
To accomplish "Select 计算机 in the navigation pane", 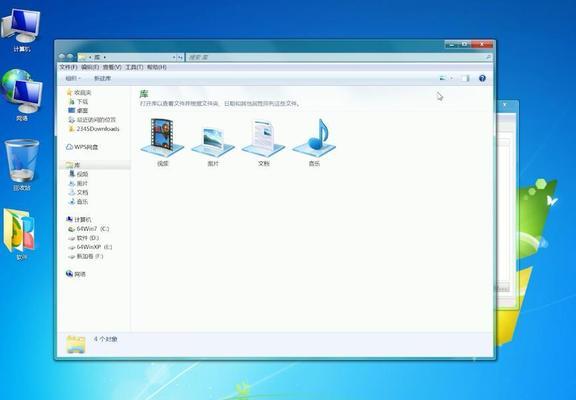I will [x=79, y=220].
